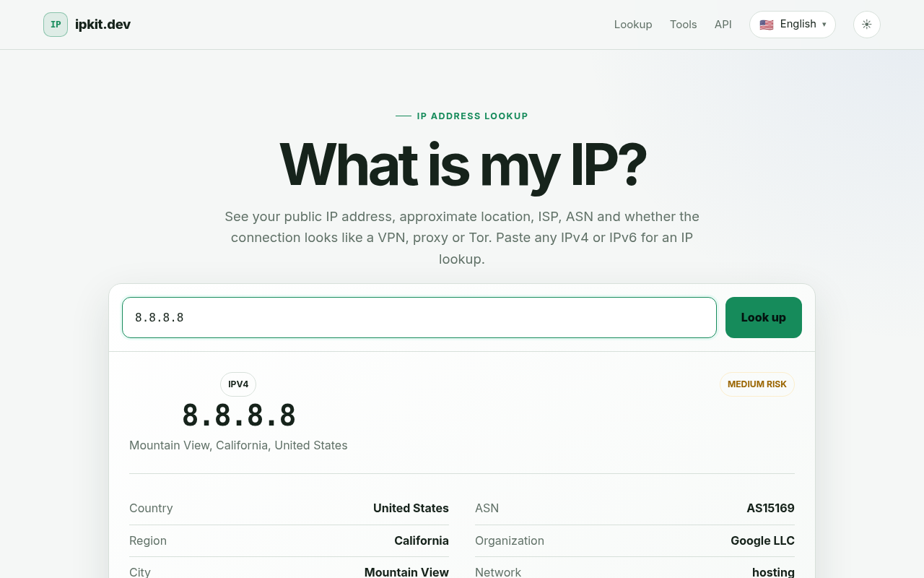The height and width of the screenshot is (578, 924).
Task: Click the Look up button
Action: [x=764, y=317]
